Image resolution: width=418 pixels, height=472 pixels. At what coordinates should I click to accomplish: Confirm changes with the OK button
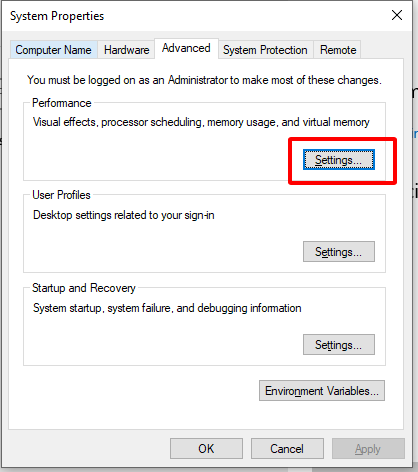(x=206, y=449)
